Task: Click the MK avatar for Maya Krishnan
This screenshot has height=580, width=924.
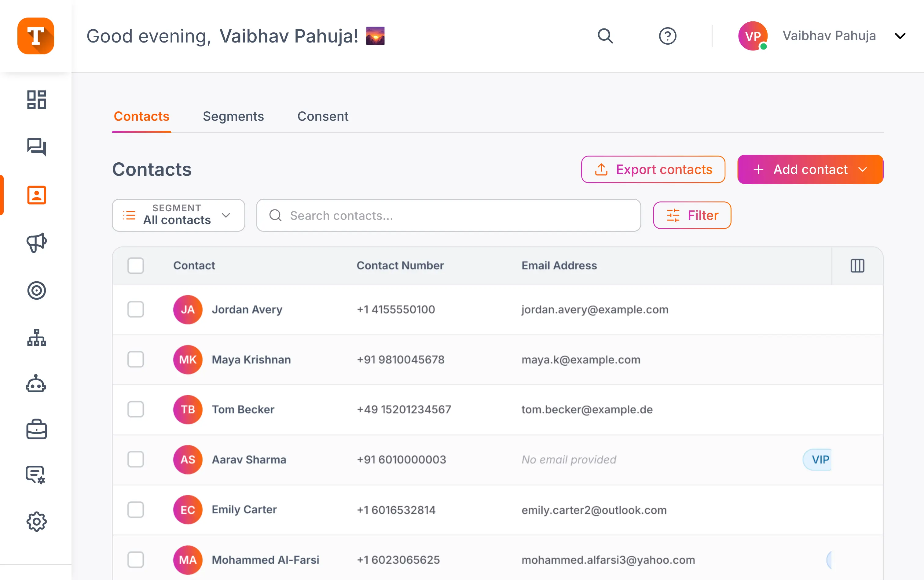Action: [x=188, y=360]
